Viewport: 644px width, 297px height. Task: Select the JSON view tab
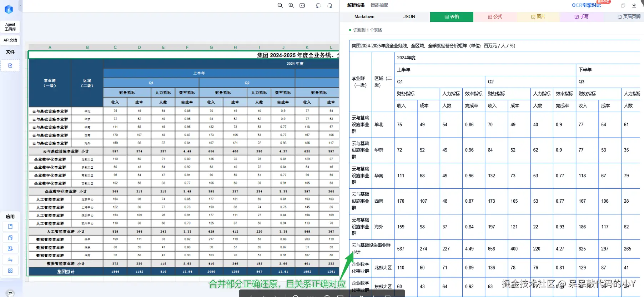point(409,17)
